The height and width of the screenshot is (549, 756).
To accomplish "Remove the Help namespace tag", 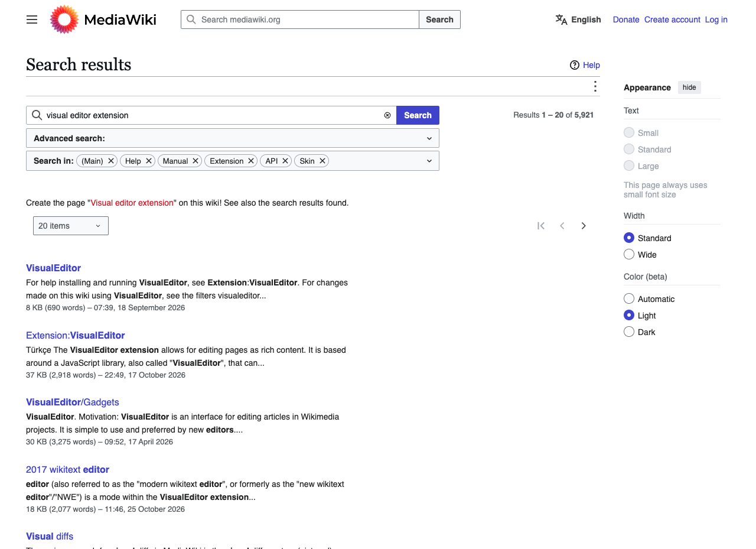I will click(x=149, y=161).
